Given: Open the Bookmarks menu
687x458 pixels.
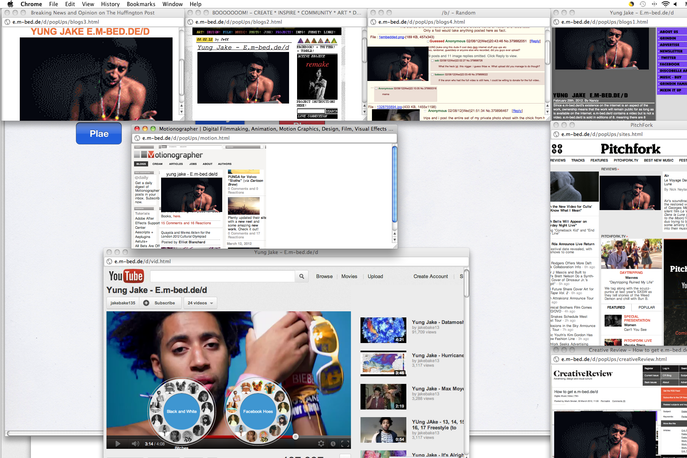Looking at the screenshot, I should (x=140, y=4).
